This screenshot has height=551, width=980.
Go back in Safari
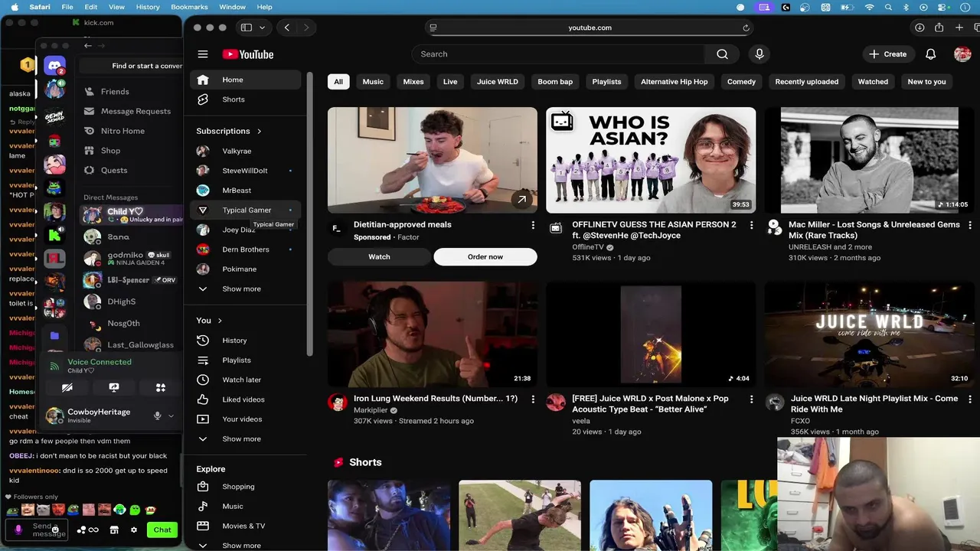pos(287,28)
